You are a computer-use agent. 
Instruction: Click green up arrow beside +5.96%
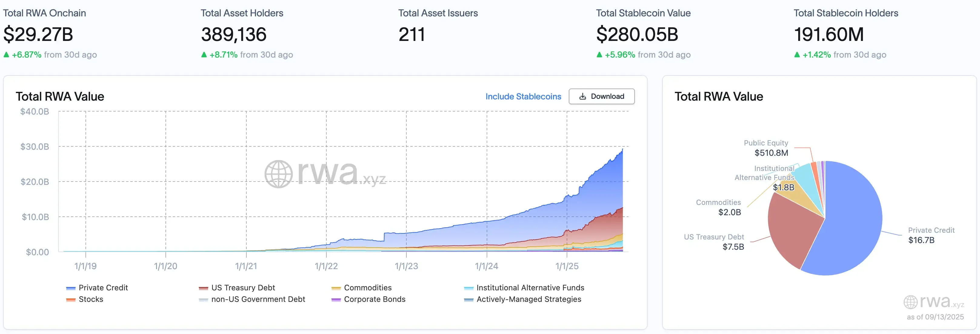click(599, 55)
